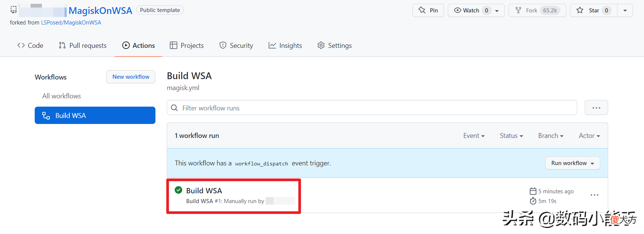Image resolution: width=644 pixels, height=234 pixels.
Task: Click the calendar icon by 5 minutes ago
Action: (533, 191)
